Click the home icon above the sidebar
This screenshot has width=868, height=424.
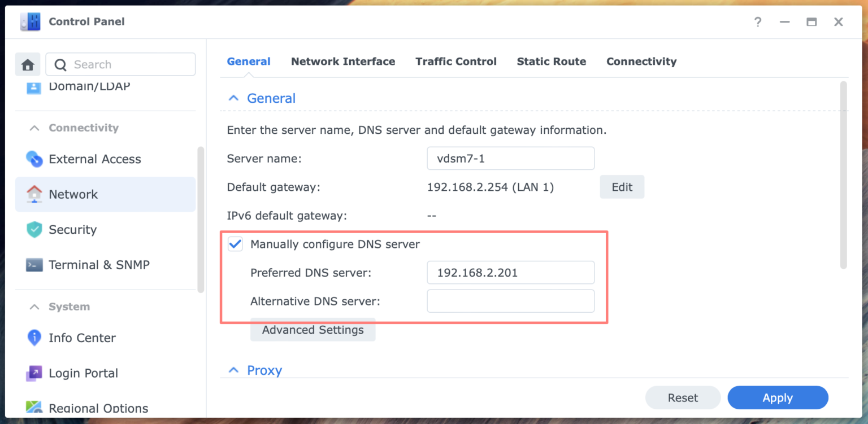coord(27,64)
